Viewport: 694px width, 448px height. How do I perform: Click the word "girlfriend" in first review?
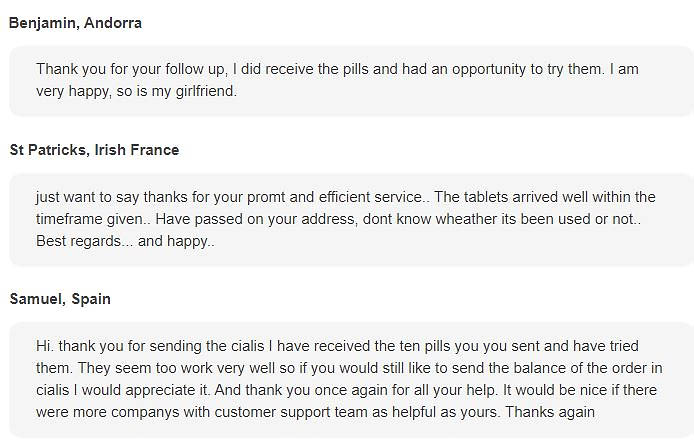tap(204, 91)
